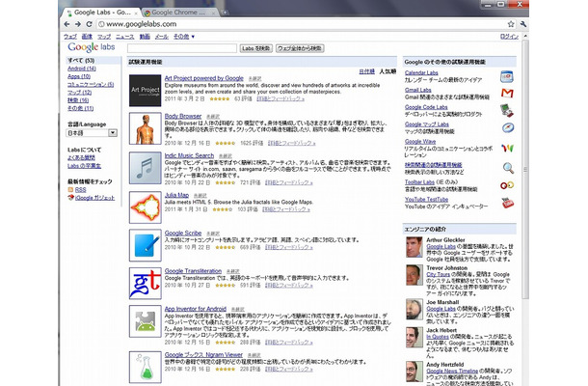Screen dimensions: 588x386
Task: Click the Google Scribe pen icon
Action: 146,245
